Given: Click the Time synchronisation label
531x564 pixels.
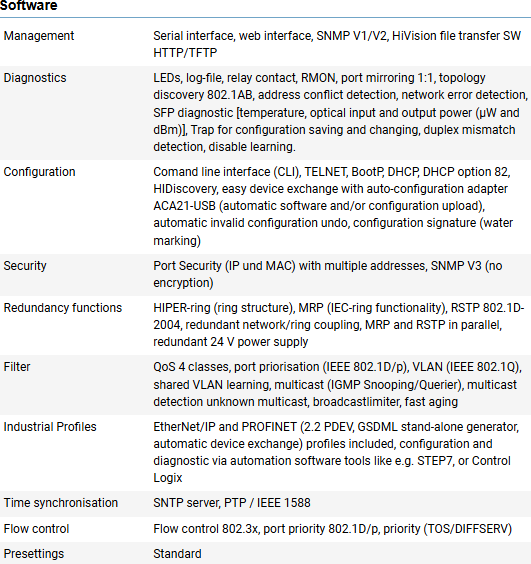Looking at the screenshot, I should (61, 502).
